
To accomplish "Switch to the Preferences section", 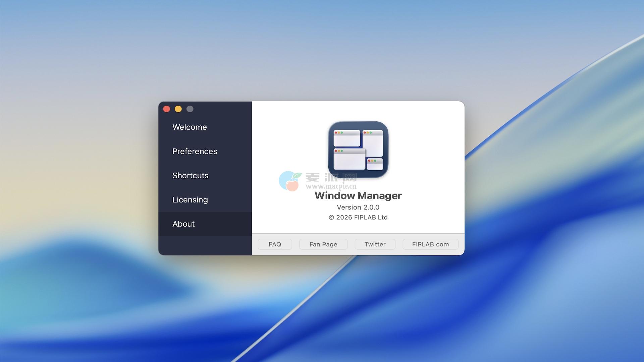I will (195, 151).
